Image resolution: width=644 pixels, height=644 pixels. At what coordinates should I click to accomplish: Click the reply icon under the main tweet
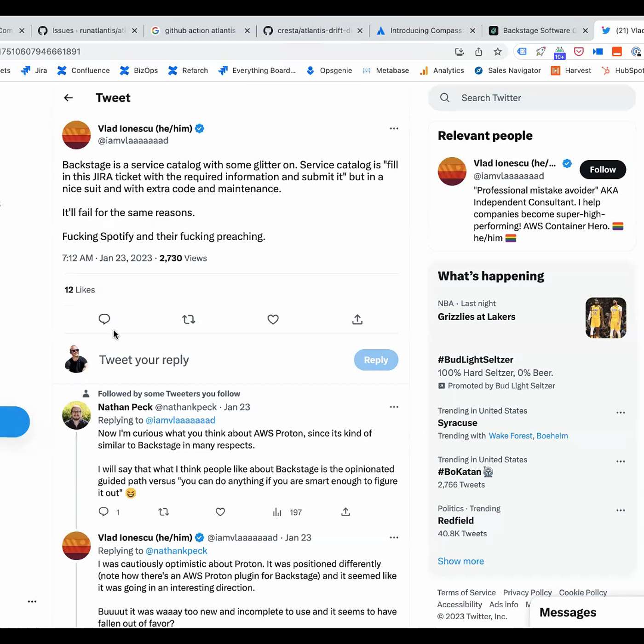click(104, 319)
